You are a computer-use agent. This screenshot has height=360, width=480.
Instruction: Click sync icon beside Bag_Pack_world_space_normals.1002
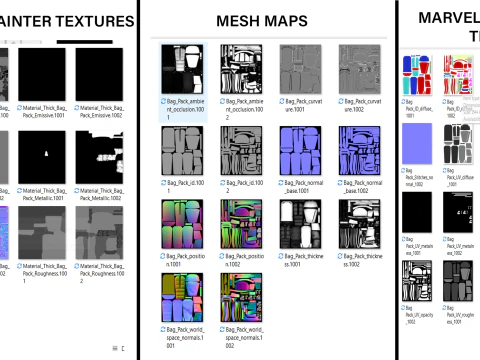click(222, 329)
